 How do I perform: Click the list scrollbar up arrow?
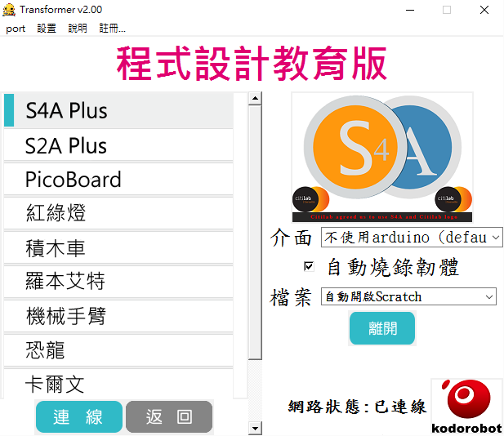tap(255, 98)
